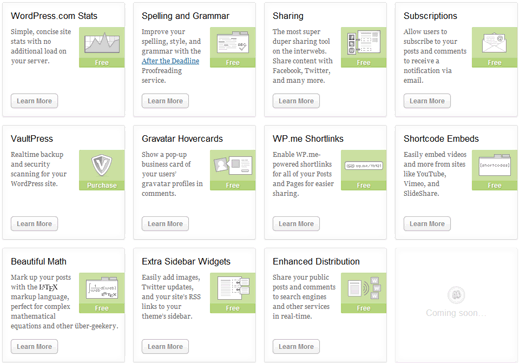The width and height of the screenshot is (520, 363).
Task: Follow the After the Deadline link
Action: click(170, 61)
